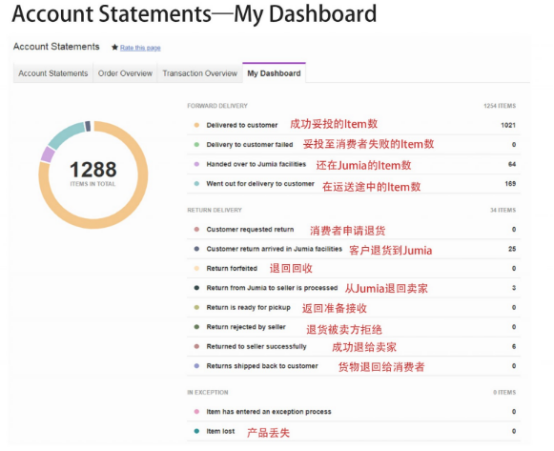Select the My Dashboard tab
This screenshot has height=451, width=554.
(x=274, y=73)
